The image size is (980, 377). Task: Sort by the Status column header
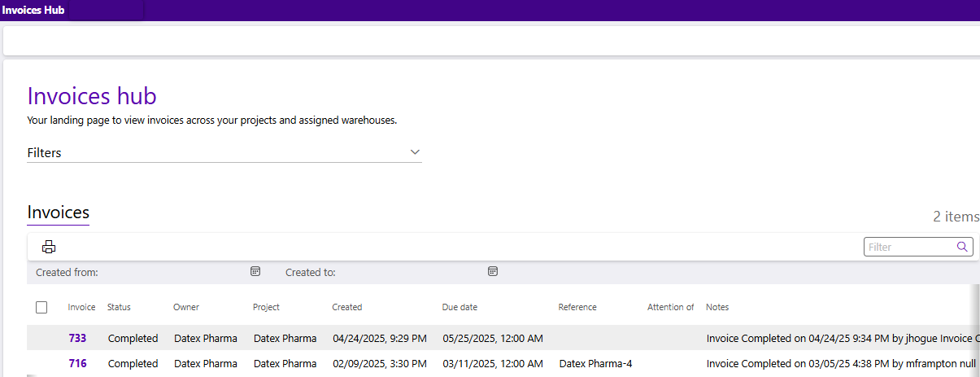(x=119, y=307)
